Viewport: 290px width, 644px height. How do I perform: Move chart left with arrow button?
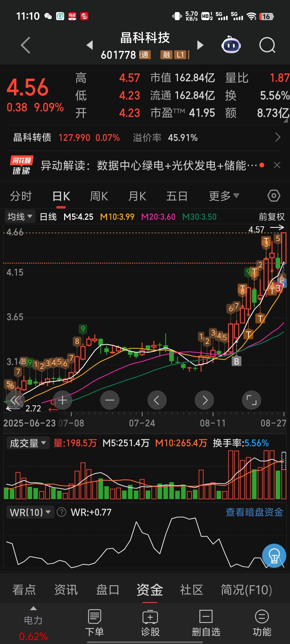click(x=157, y=400)
